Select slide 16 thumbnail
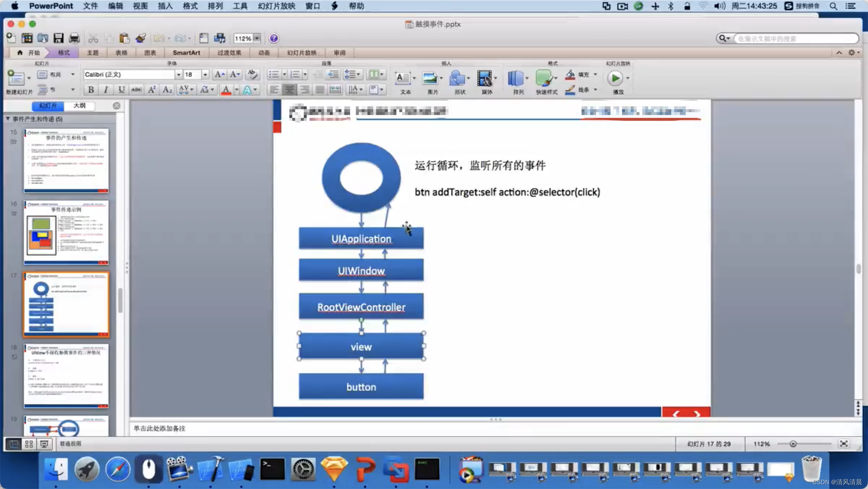Screen dimensions: 868x489 [66, 233]
